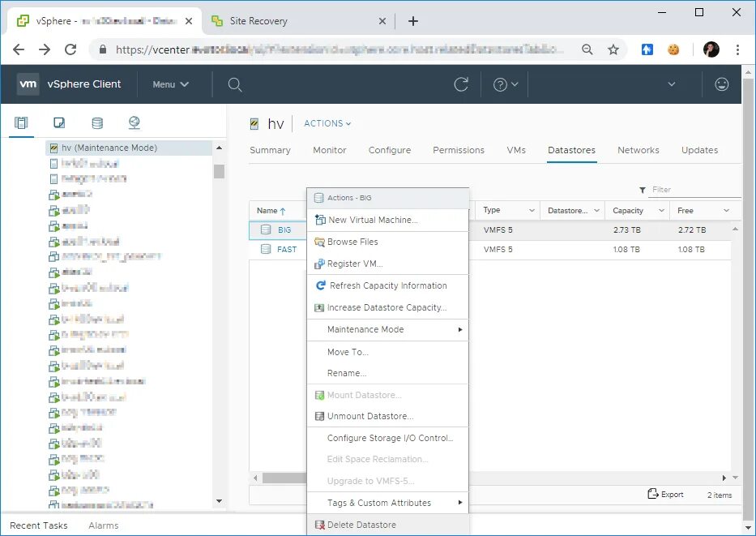Click the filter funnel icon
Screen dimensions: 756x536
[643, 190]
